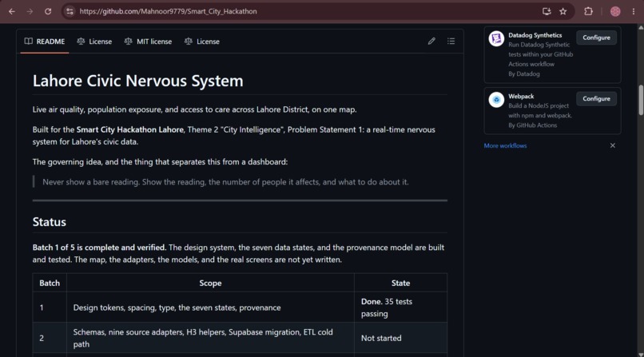Open the More workflows link
644x357 pixels.
point(505,145)
